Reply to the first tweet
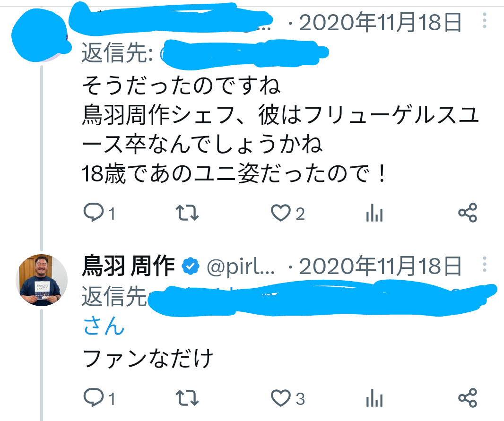The width and height of the screenshot is (504, 421). coord(99,213)
